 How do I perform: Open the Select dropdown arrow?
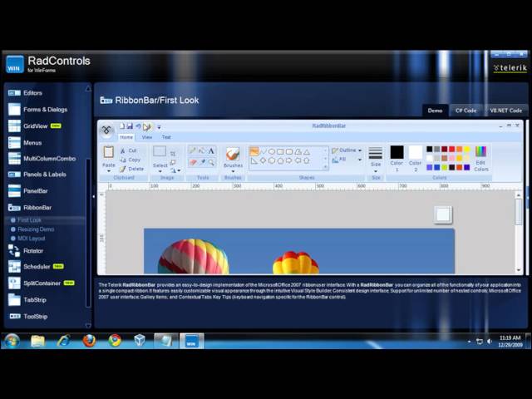pyautogui.click(x=160, y=170)
